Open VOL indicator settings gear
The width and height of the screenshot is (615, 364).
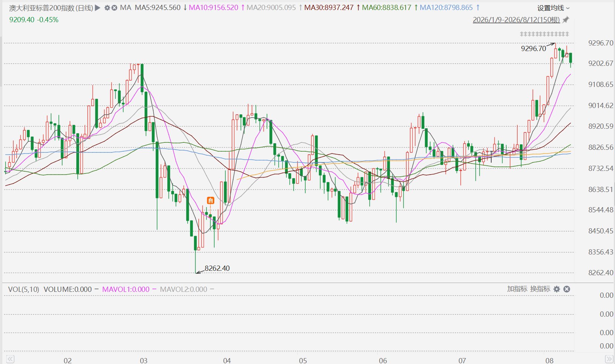tap(557, 289)
